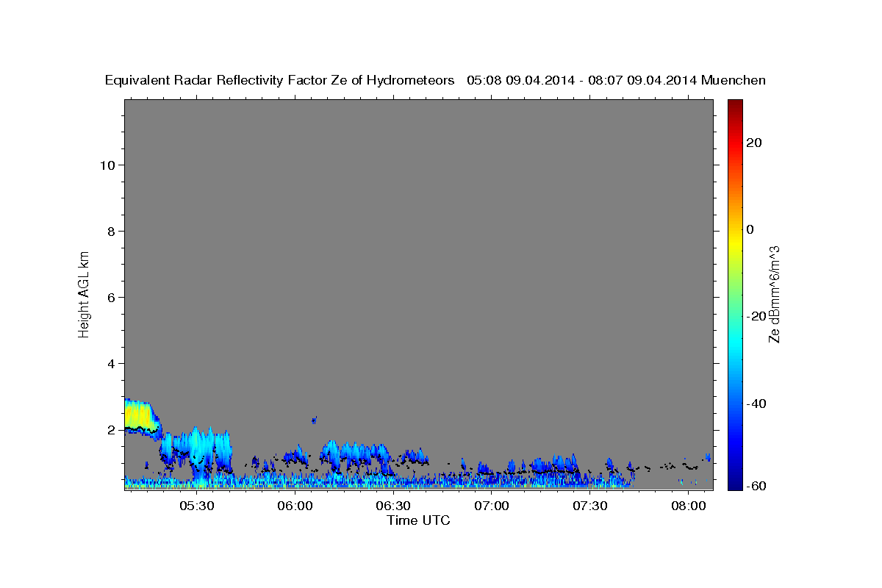Click the height tick label 2
Viewport: 882px width, 588px height.
[112, 430]
